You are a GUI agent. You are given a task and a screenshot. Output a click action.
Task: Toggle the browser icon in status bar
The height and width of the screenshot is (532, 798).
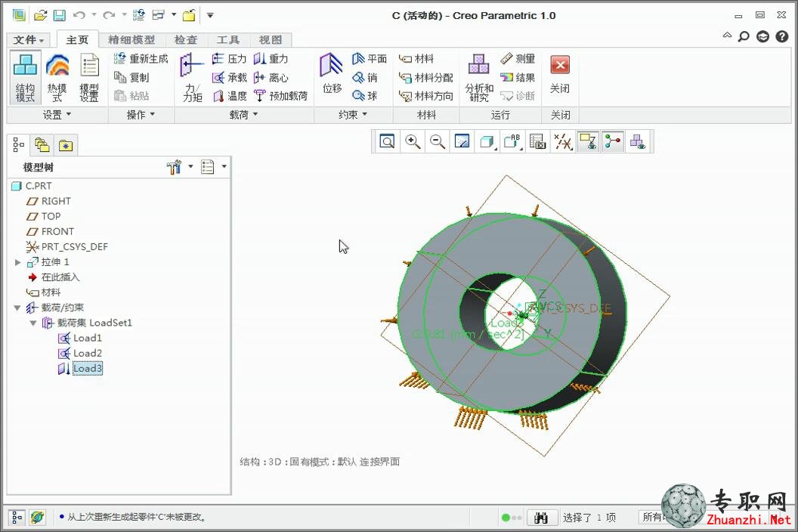[37, 517]
